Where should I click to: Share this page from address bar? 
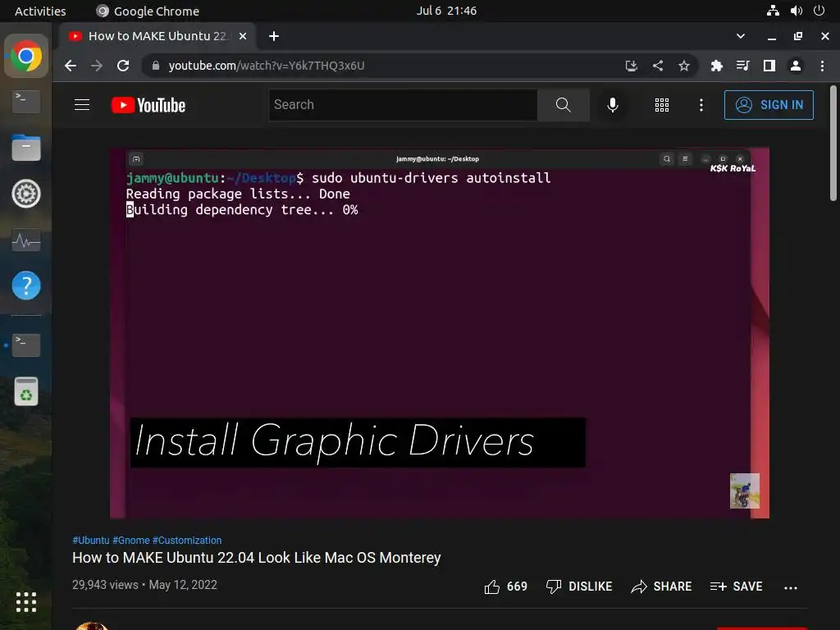(x=658, y=66)
